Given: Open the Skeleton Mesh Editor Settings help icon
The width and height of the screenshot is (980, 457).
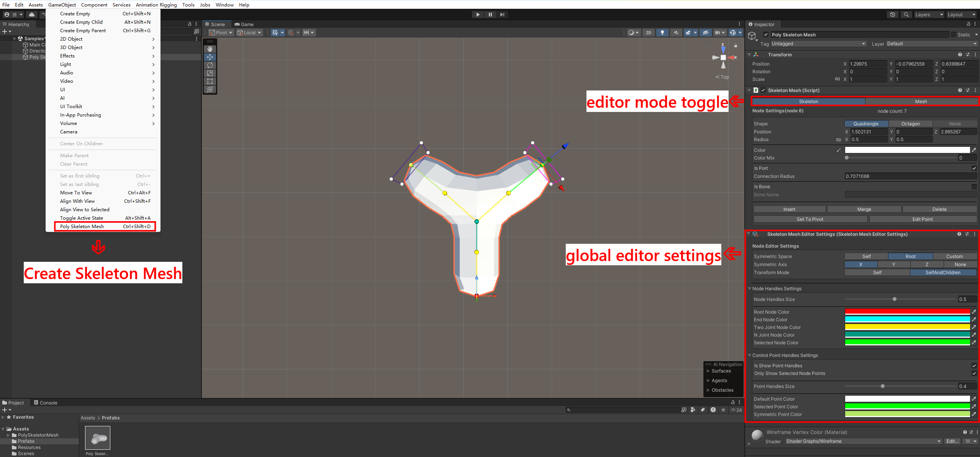Looking at the screenshot, I should pyautogui.click(x=959, y=234).
